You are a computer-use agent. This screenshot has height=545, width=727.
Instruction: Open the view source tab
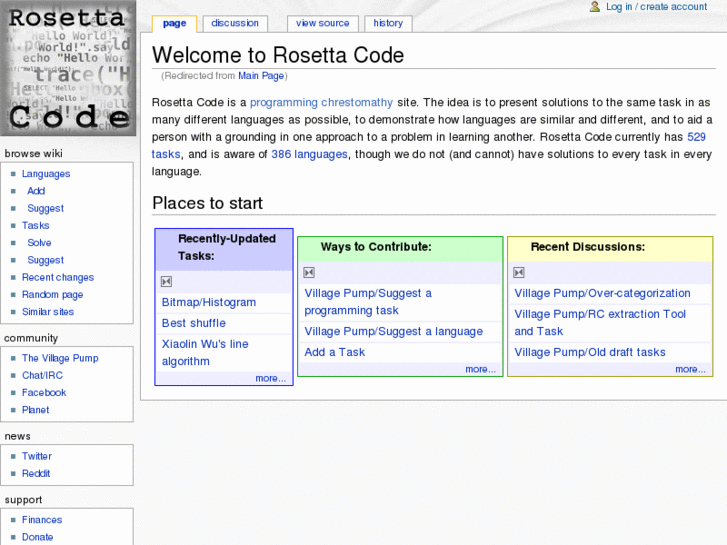[x=323, y=23]
